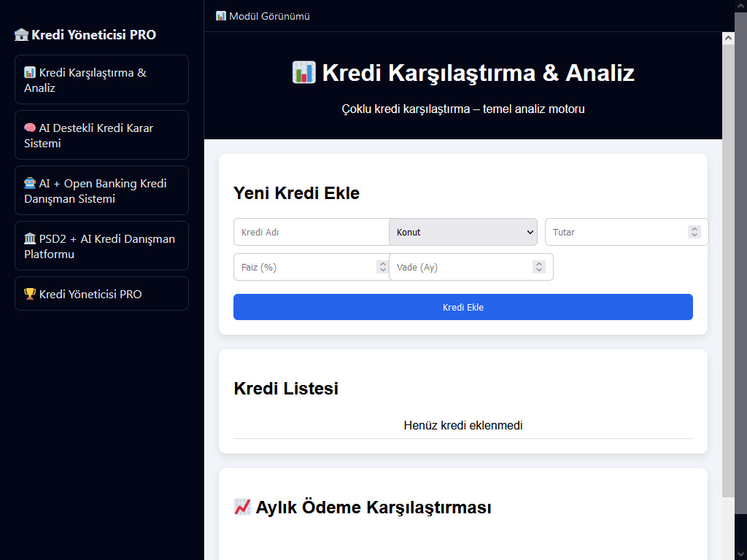747x560 pixels.
Task: Click the building icon of PSD2 platform item
Action: pyautogui.click(x=30, y=239)
